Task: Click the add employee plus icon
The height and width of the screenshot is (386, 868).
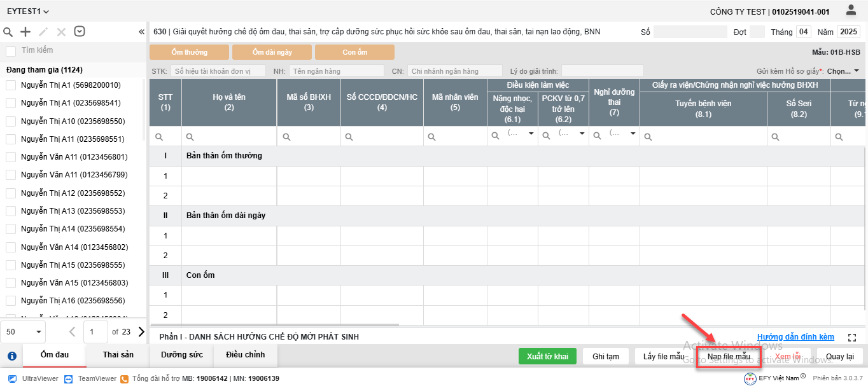Action: (25, 32)
